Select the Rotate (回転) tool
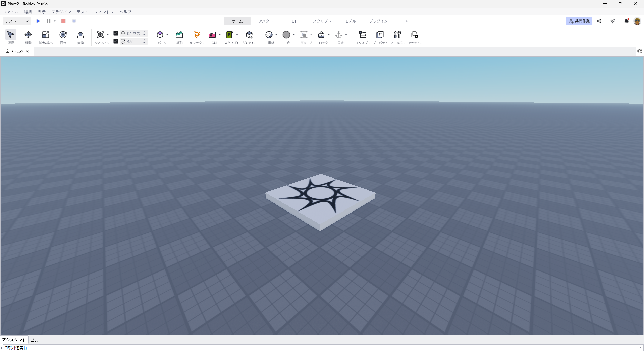The height and width of the screenshot is (362, 644). 63,35
